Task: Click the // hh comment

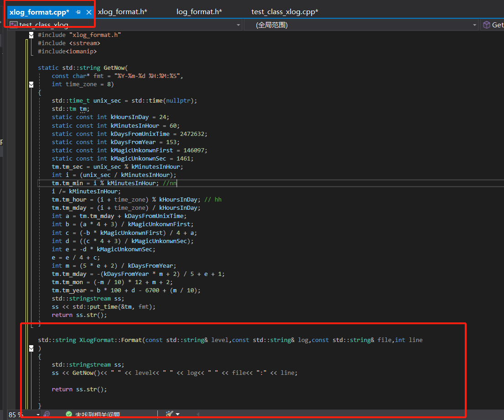Action: point(213,200)
